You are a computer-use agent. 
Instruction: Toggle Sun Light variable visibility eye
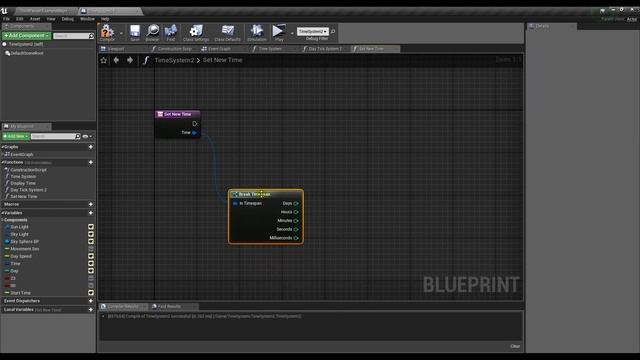pyautogui.click(x=91, y=227)
